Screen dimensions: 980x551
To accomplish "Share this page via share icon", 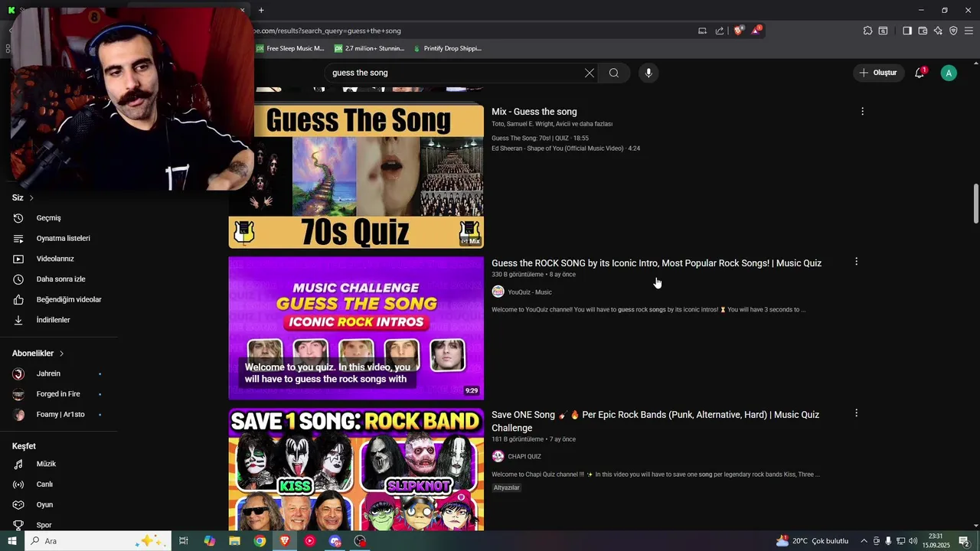I will click(x=720, y=31).
